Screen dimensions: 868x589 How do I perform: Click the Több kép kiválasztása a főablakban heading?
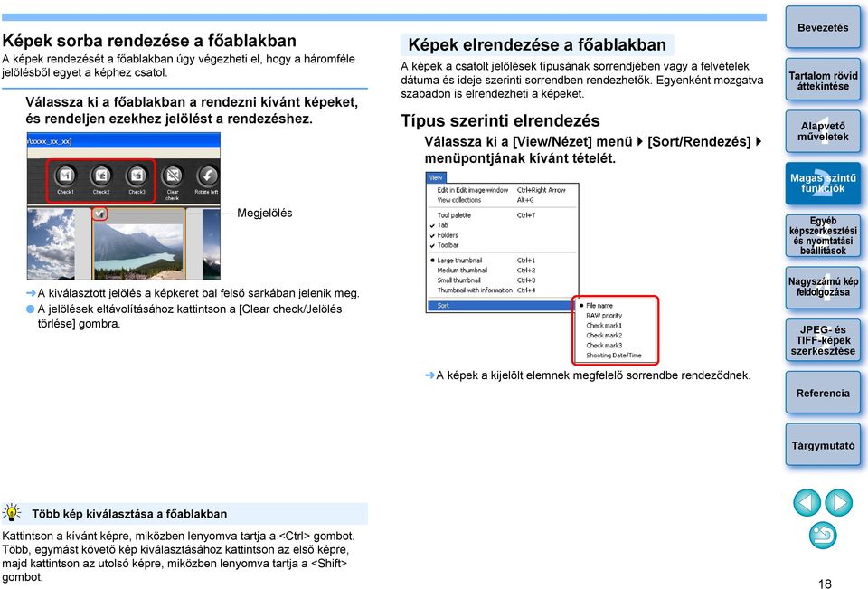(x=129, y=514)
